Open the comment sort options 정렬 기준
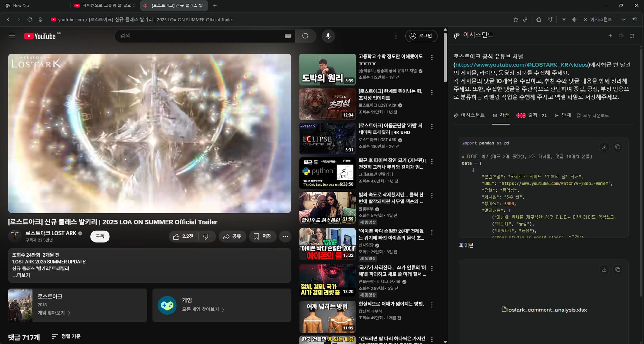This screenshot has height=344, width=644. pos(66,336)
